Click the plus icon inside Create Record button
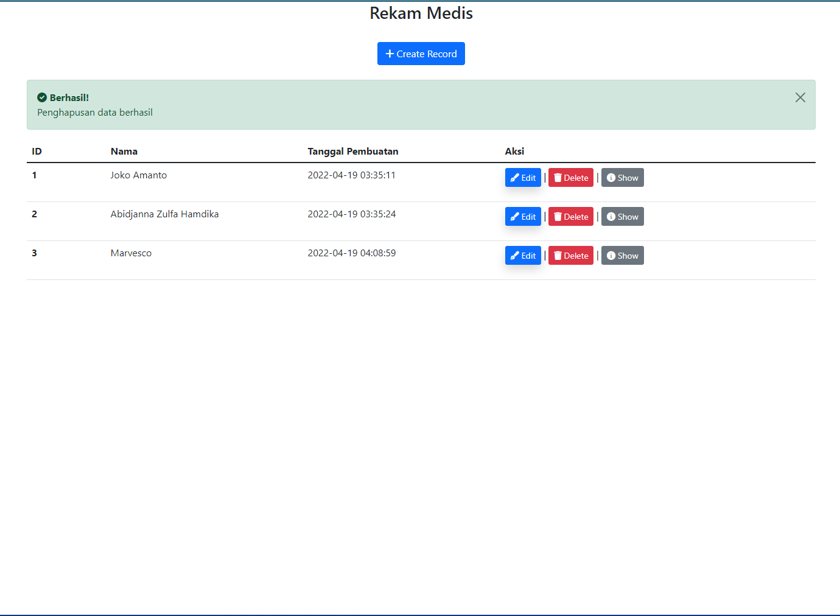The height and width of the screenshot is (616, 840). pos(390,54)
